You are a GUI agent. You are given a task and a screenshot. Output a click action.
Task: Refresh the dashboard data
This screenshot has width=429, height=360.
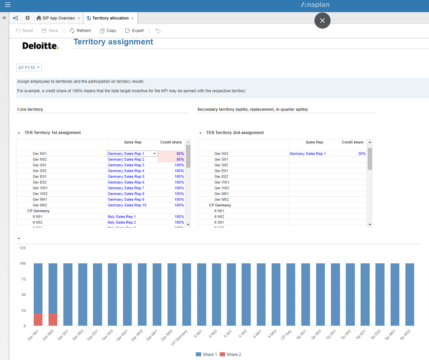coord(80,31)
